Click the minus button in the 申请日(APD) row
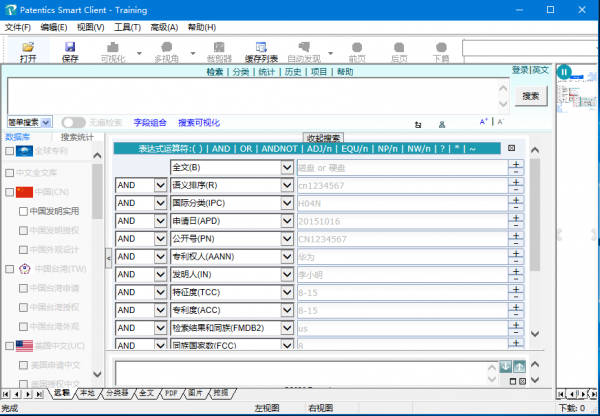Viewport: 600px width, 416px height. coord(516,225)
